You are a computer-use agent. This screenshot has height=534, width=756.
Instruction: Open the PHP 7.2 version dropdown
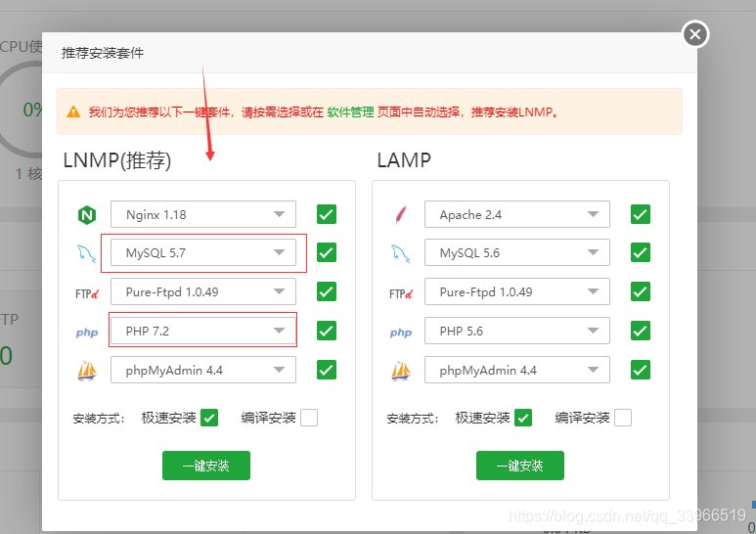[x=203, y=331]
